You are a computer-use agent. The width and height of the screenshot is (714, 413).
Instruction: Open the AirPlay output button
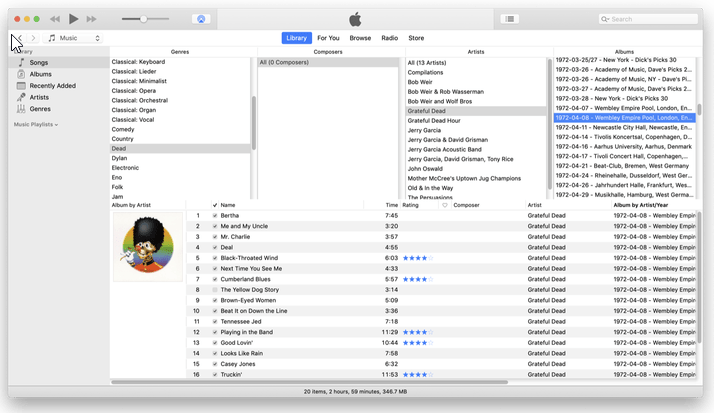(x=201, y=19)
